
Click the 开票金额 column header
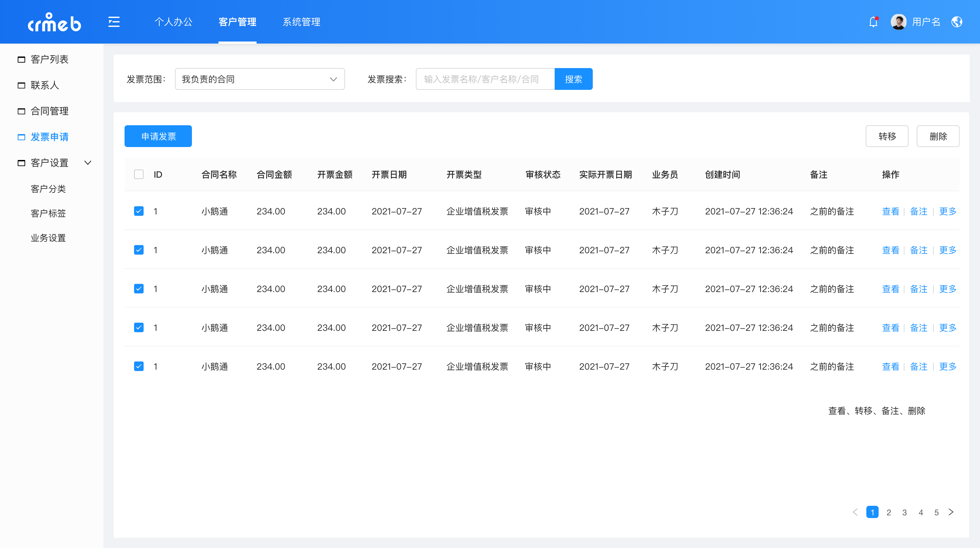[335, 175]
